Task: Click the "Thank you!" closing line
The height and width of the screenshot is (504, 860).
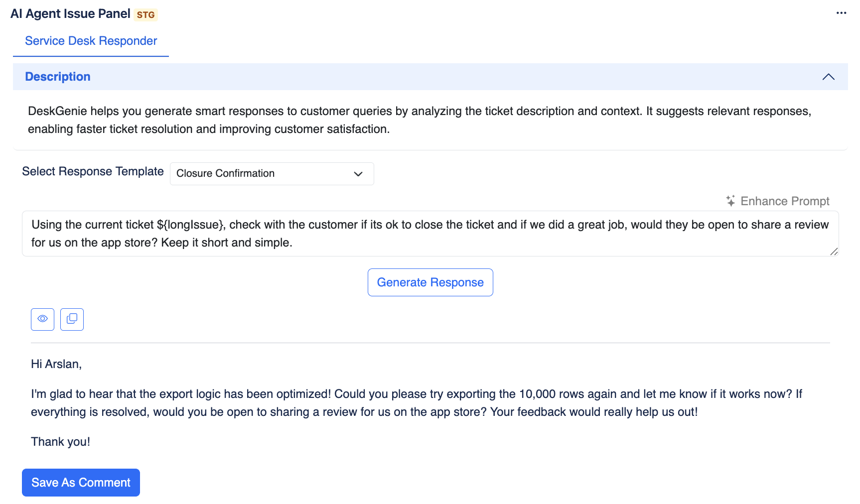Action: point(60,442)
